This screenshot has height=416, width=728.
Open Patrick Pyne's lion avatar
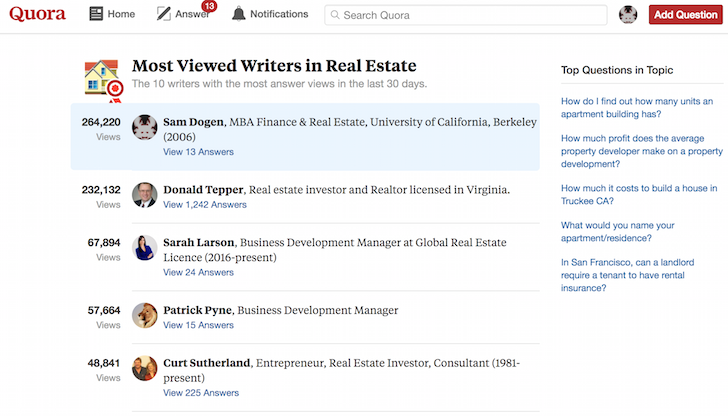point(144,316)
